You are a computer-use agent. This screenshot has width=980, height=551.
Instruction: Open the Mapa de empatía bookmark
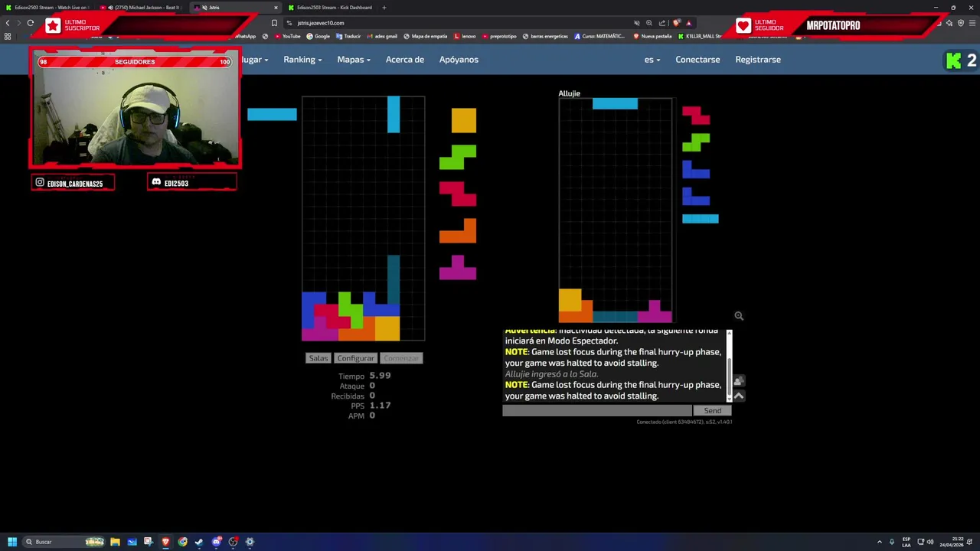pos(425,36)
